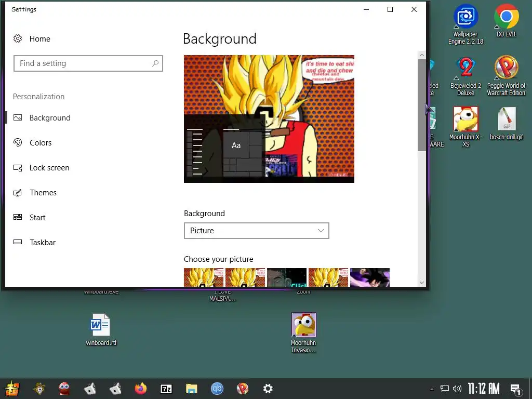Select Moorhuhn X - XS desktop icon

click(465, 127)
